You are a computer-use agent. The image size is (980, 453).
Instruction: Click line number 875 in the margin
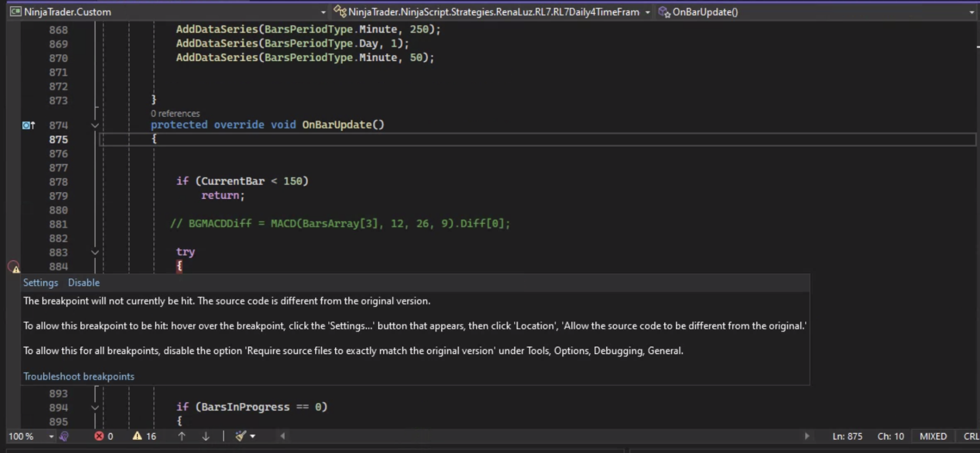(x=58, y=139)
